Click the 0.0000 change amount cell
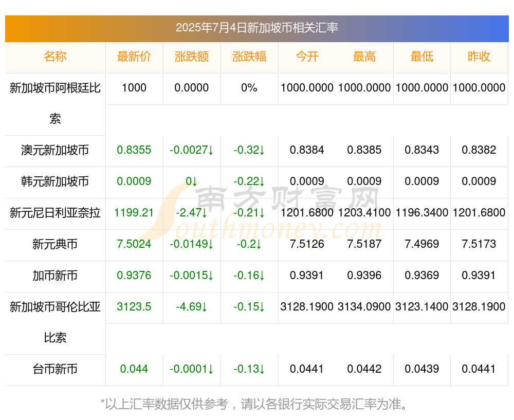 tap(191, 88)
